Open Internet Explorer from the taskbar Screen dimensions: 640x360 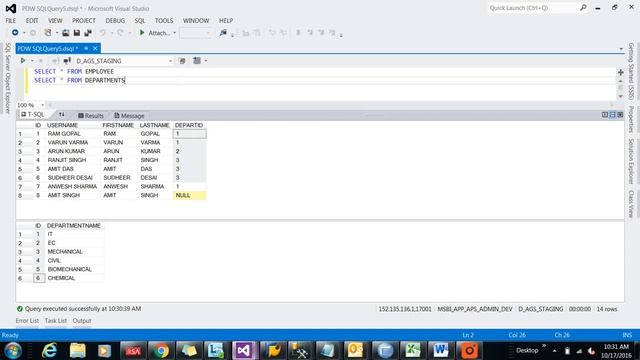[49, 351]
